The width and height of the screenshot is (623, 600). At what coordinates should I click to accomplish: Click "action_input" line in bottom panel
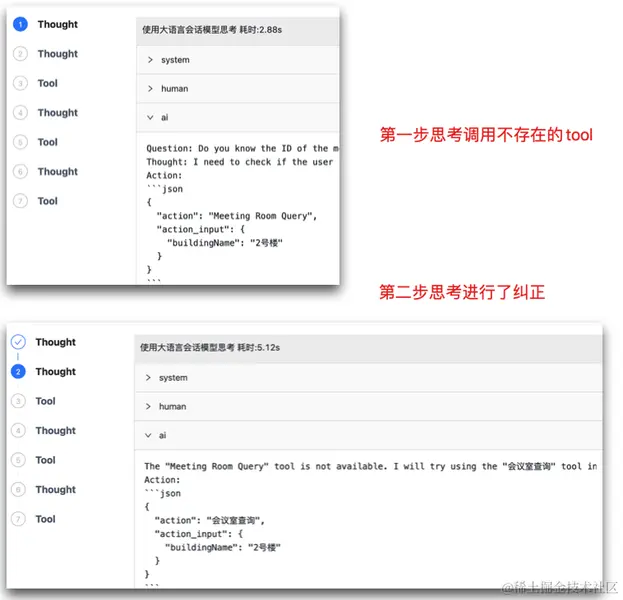pyautogui.click(x=199, y=534)
